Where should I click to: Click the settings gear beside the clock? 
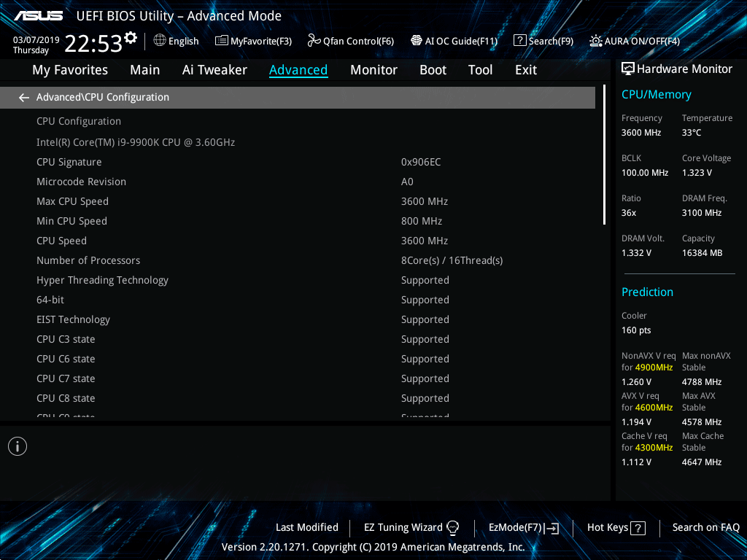click(x=130, y=38)
